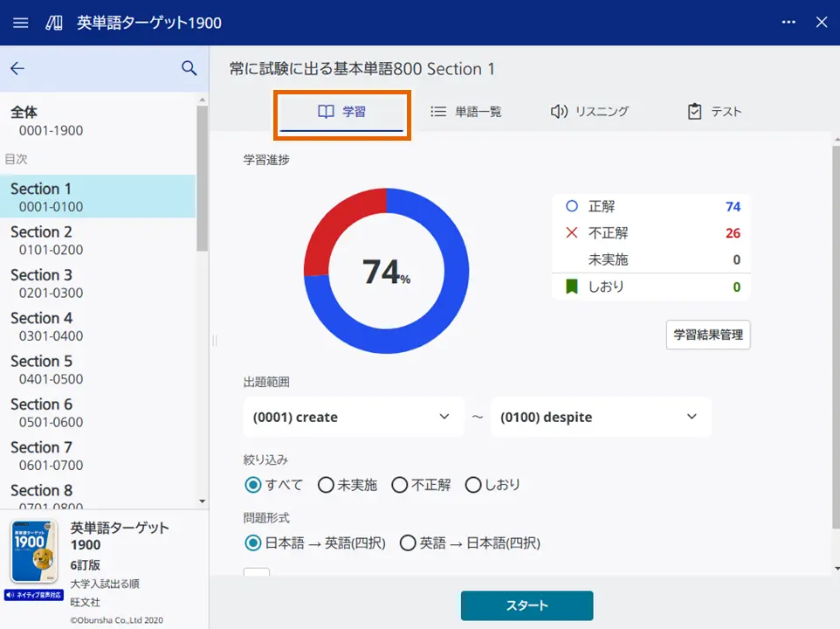Viewport: 840px width, 629px height.
Task: Open the ... options menu in the title bar
Action: point(788,23)
